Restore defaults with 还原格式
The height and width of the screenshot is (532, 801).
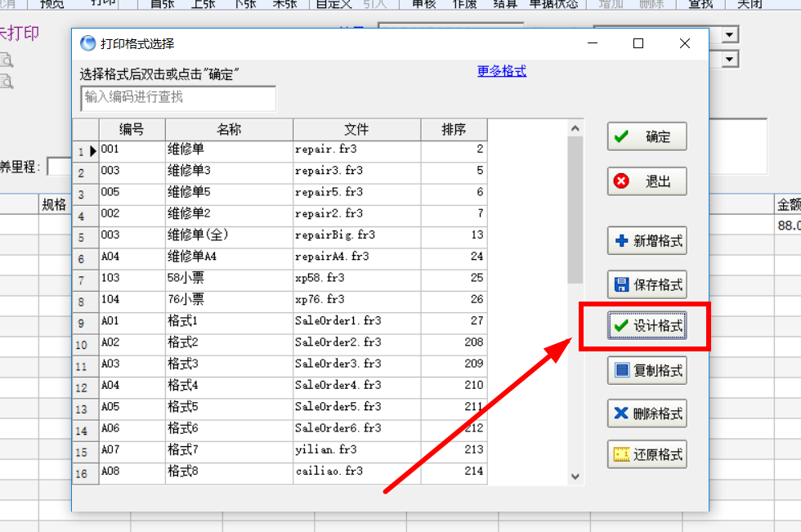[x=647, y=454]
